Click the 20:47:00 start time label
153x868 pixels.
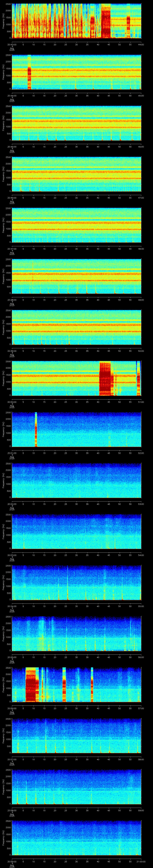[x=12, y=249]
